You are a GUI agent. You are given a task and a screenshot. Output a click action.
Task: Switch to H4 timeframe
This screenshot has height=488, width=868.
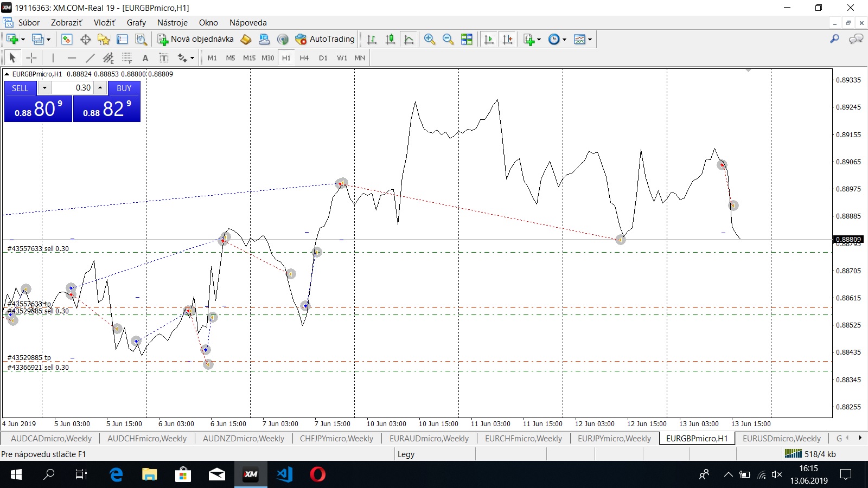click(x=304, y=57)
